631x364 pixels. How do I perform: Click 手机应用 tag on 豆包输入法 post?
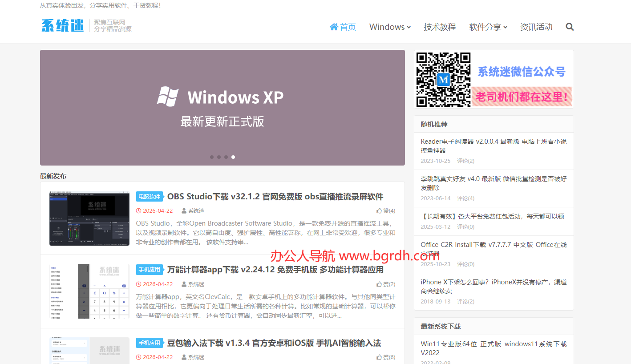pyautogui.click(x=150, y=343)
